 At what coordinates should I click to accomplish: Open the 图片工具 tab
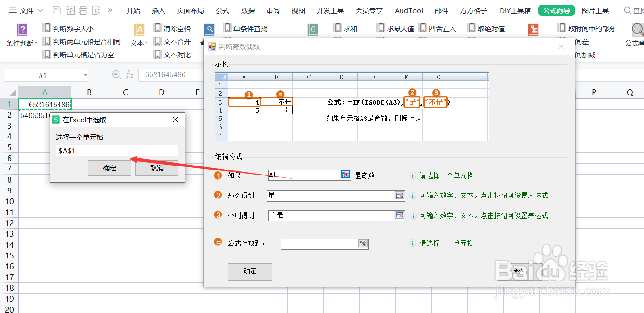tap(595, 10)
